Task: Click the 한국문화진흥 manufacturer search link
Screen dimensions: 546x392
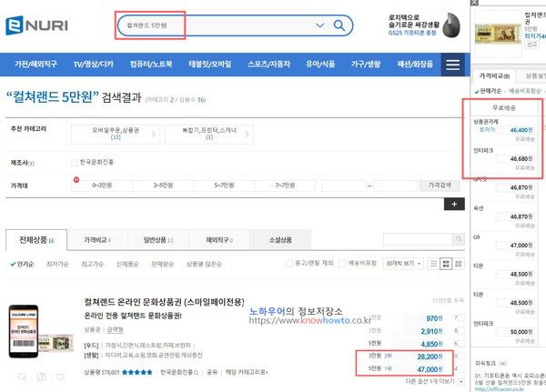Action: point(179,372)
